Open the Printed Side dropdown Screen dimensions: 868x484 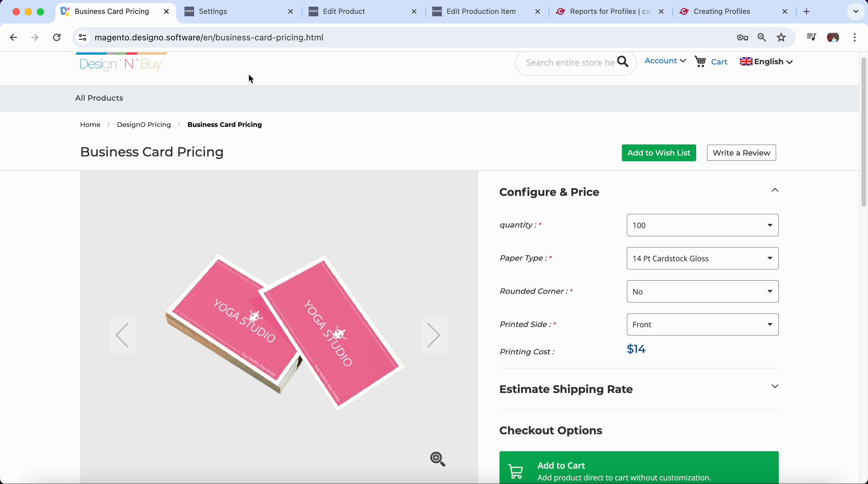click(x=702, y=325)
